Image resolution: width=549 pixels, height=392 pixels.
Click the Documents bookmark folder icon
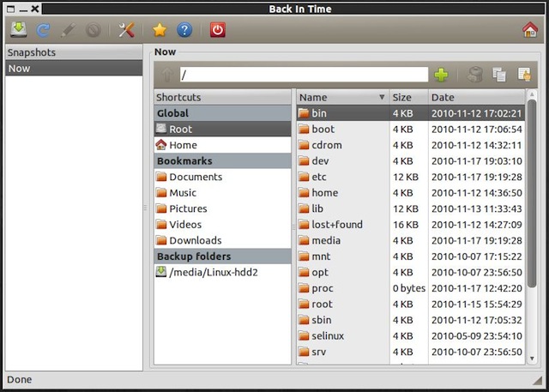(161, 177)
